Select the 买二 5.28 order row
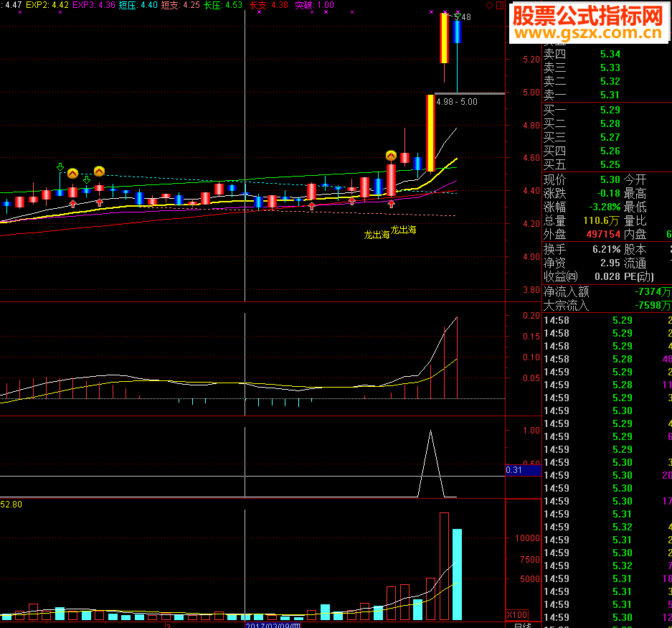Viewport: 672px width, 628px height. pos(607,124)
